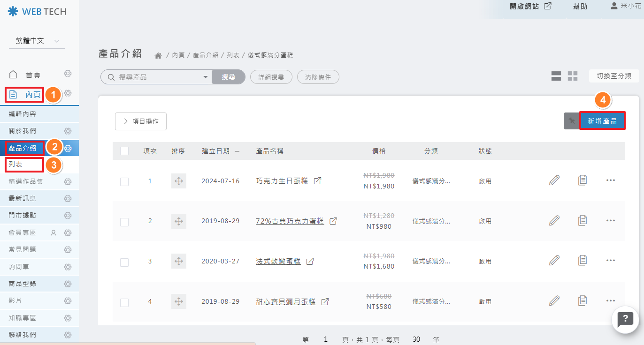644x345 pixels.
Task: Click the drag-sort handle for 甜心寶貝彌月蛋糕
Action: [x=178, y=301]
